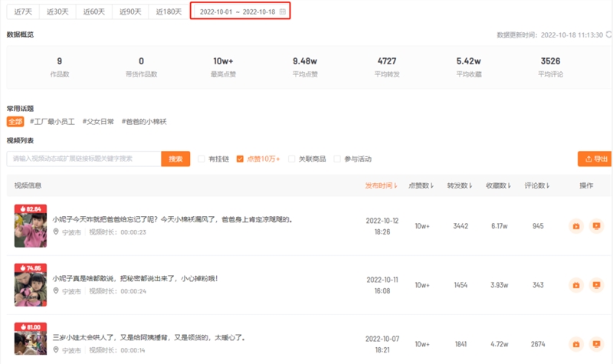
Task: Sort by 发布时间 column header
Action: (382, 185)
